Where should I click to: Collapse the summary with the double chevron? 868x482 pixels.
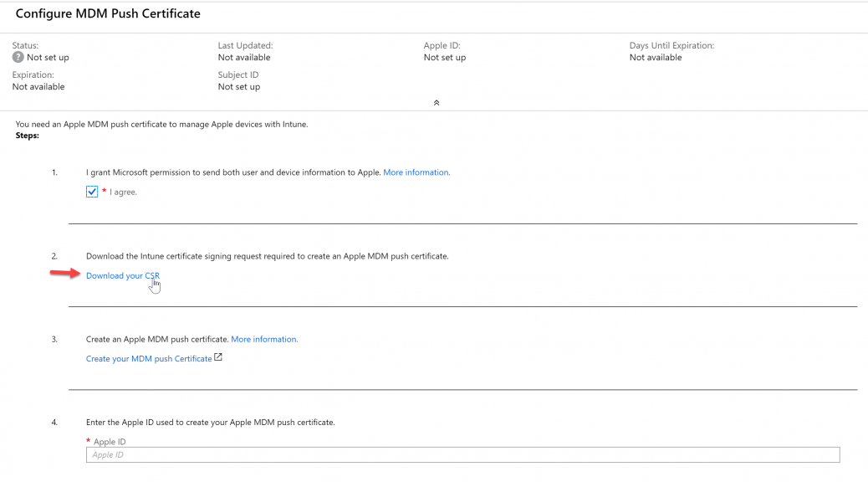coord(437,102)
